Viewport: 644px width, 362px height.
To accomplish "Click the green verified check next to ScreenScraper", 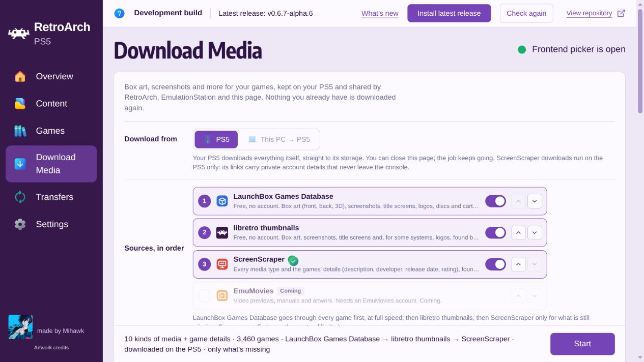I will click(x=293, y=260).
